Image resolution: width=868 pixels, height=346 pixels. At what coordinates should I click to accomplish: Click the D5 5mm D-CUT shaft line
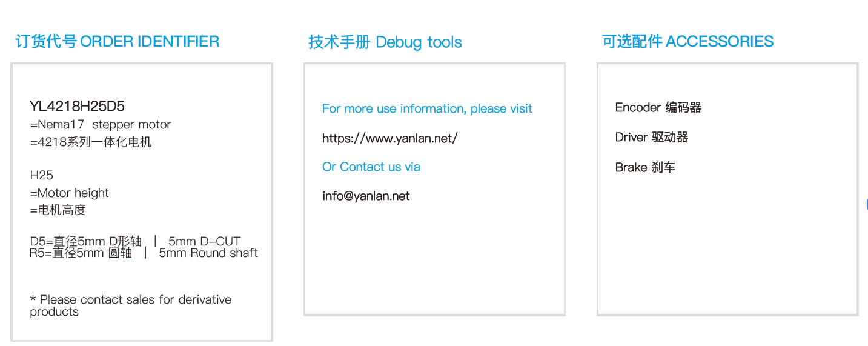tap(135, 241)
